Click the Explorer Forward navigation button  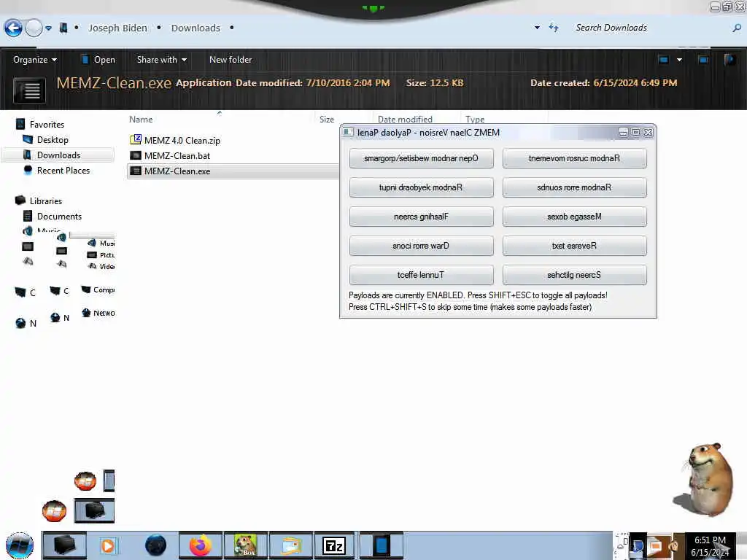pos(34,28)
